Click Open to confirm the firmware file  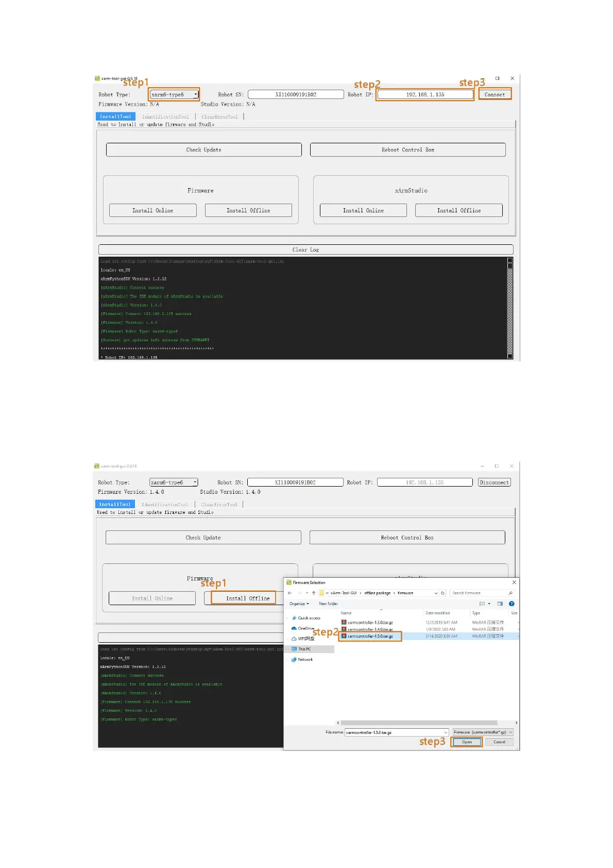click(x=467, y=742)
